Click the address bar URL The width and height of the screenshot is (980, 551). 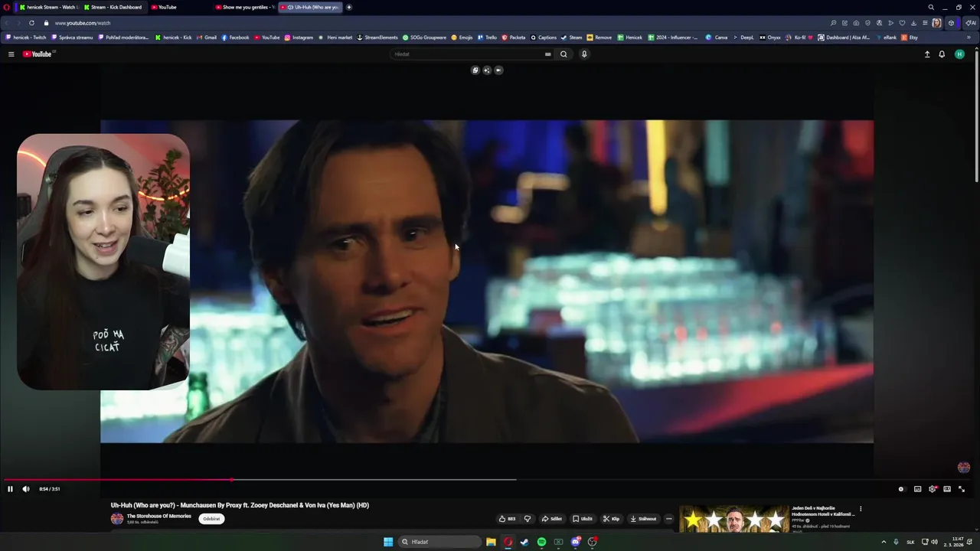click(83, 23)
